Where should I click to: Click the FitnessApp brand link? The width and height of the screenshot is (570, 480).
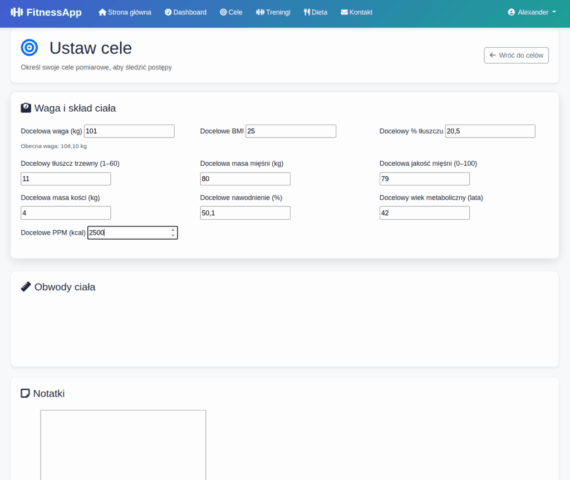pos(46,12)
